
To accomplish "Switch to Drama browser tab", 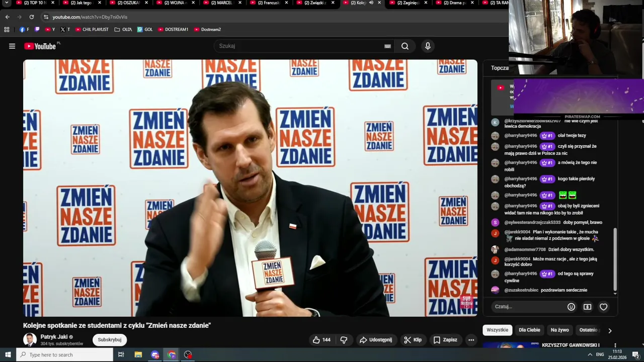I will pyautogui.click(x=455, y=3).
